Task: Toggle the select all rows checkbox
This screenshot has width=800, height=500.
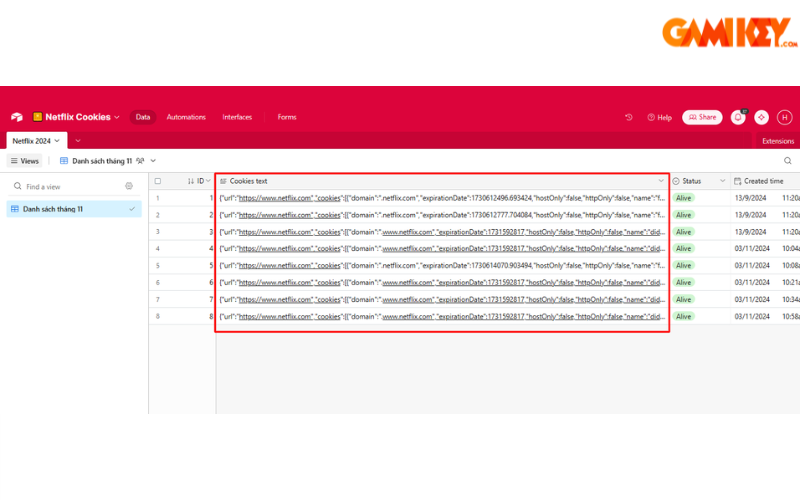Action: click(x=158, y=181)
